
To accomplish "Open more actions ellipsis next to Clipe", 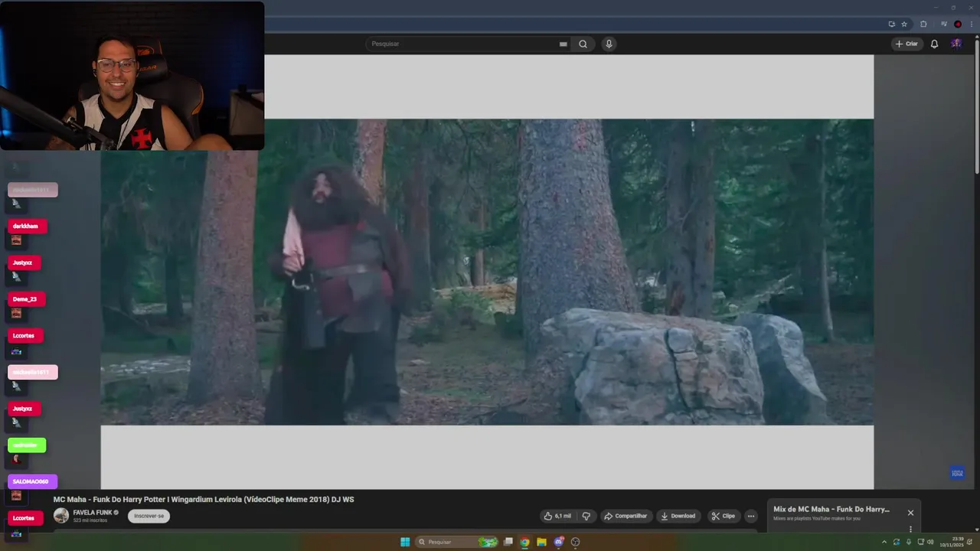I will [751, 516].
